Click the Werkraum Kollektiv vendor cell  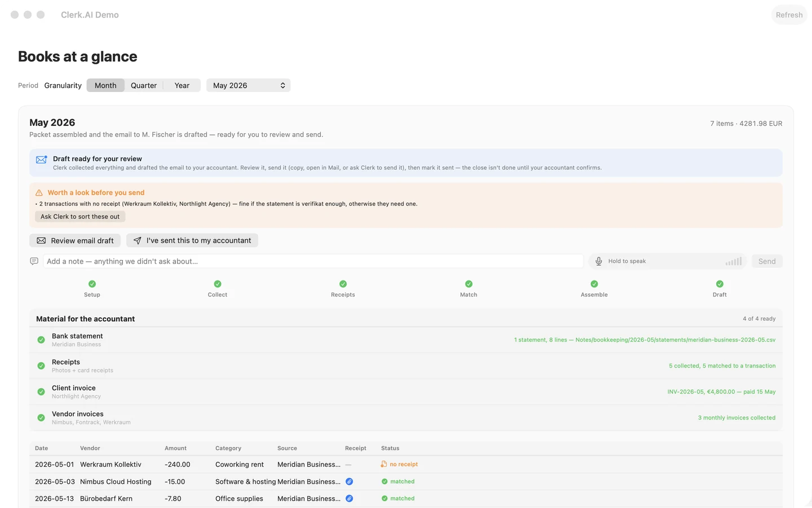pos(111,465)
